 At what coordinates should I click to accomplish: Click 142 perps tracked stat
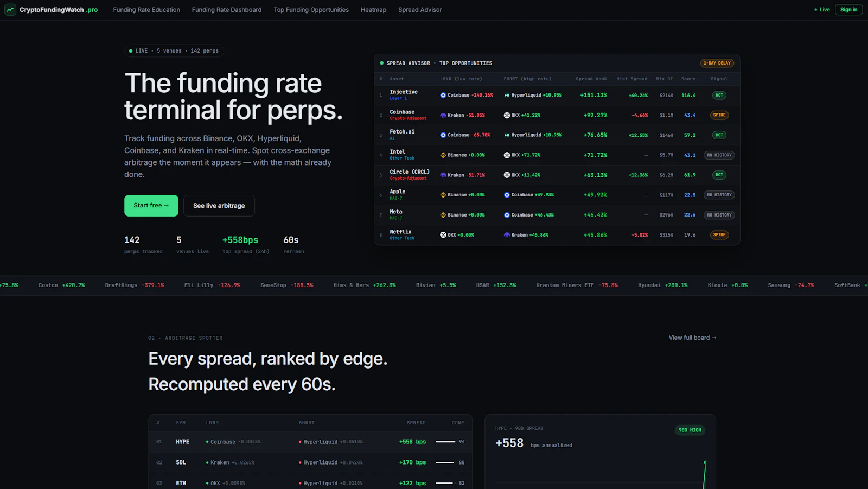pos(143,244)
